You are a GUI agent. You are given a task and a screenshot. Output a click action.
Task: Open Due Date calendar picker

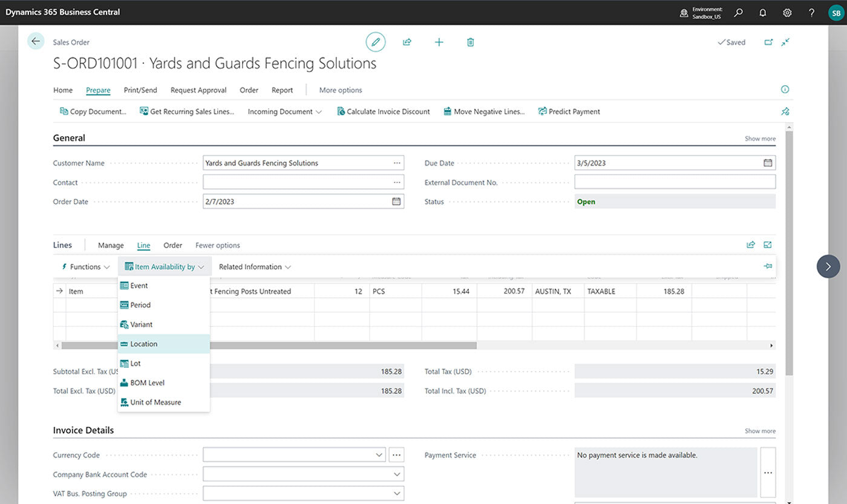pos(768,163)
